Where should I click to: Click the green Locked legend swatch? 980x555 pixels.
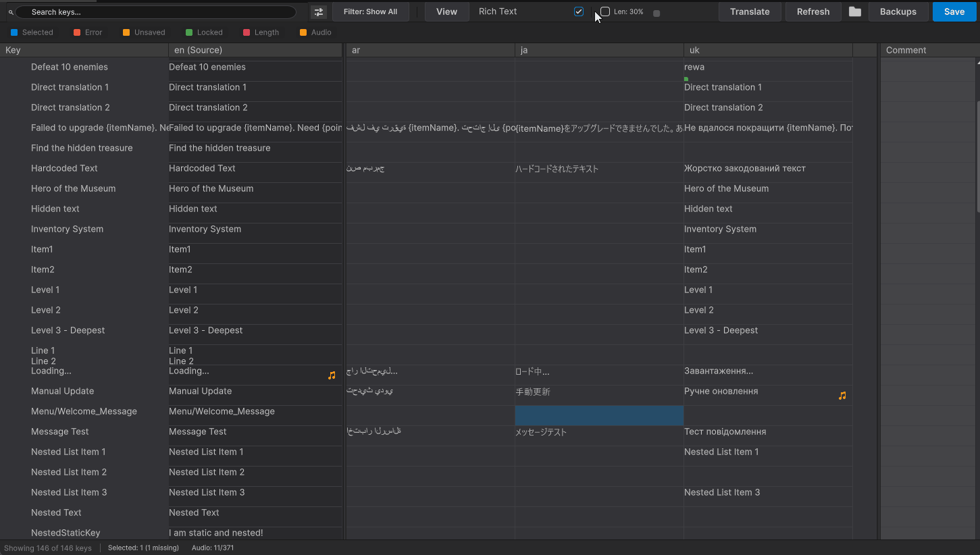pyautogui.click(x=189, y=32)
